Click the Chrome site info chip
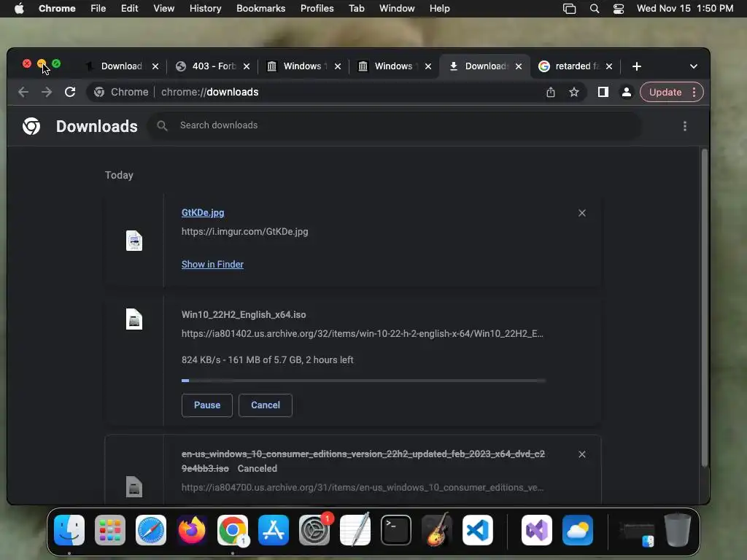 pos(121,92)
